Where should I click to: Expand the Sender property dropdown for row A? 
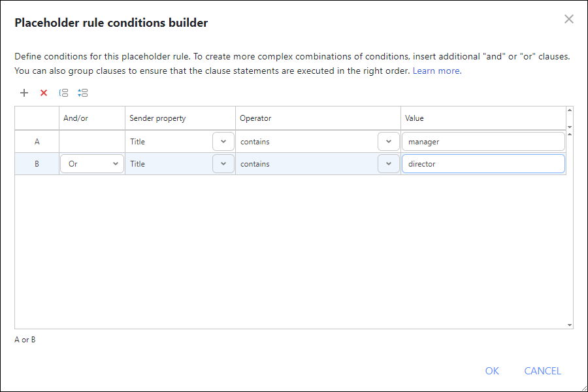[223, 141]
